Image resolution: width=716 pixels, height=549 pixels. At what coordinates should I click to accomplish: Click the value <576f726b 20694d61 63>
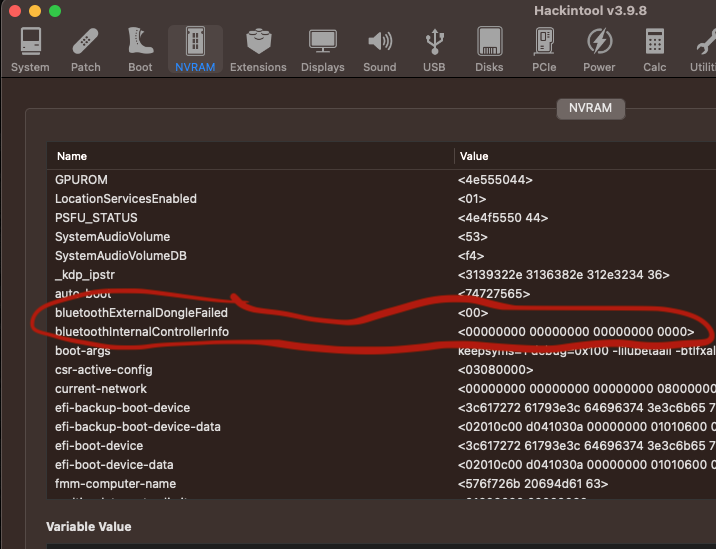coord(533,484)
